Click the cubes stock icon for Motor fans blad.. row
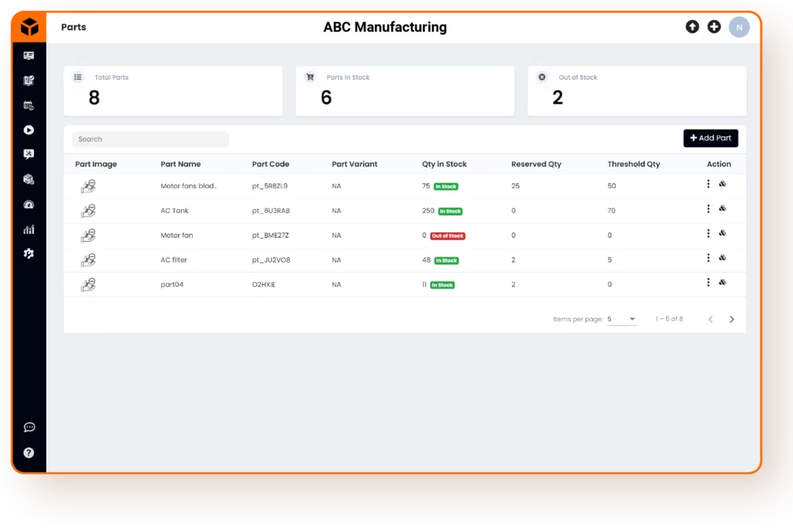Screen dimensions: 793x532 click(x=723, y=184)
